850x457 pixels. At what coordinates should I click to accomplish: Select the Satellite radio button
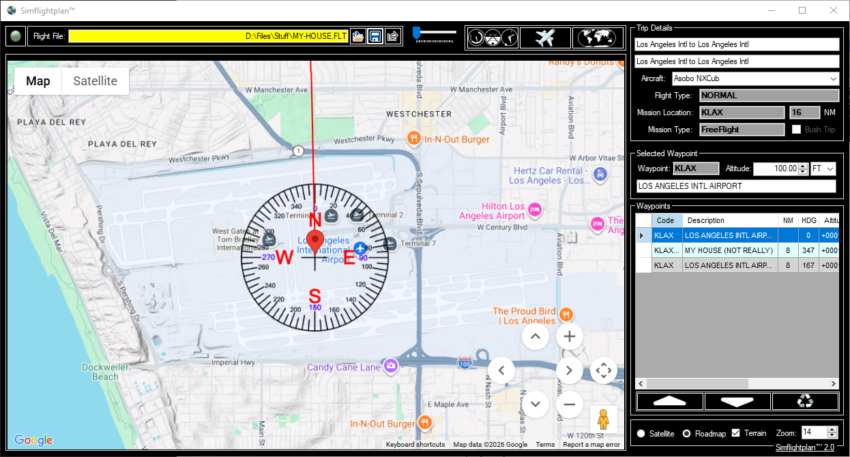(x=641, y=433)
